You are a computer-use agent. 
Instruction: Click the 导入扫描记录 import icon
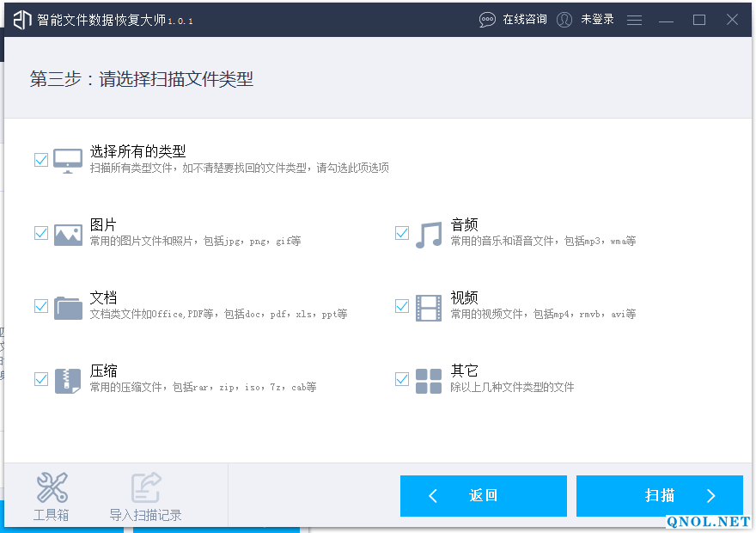(x=144, y=488)
